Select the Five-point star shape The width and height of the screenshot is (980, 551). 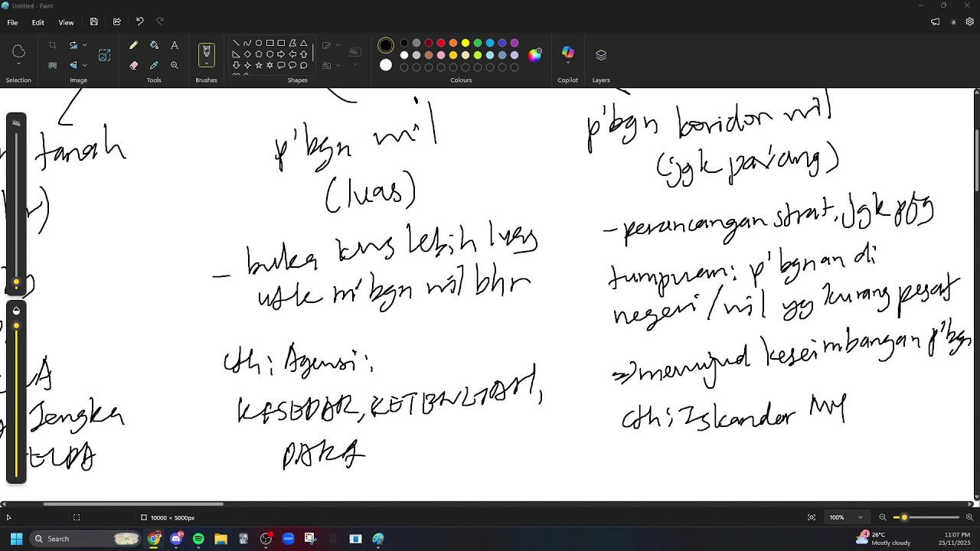coord(259,66)
